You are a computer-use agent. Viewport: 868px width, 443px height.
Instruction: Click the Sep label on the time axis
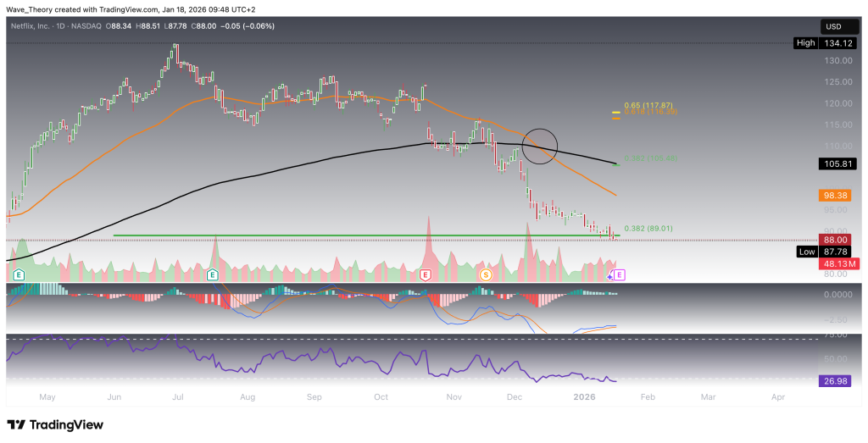click(314, 397)
